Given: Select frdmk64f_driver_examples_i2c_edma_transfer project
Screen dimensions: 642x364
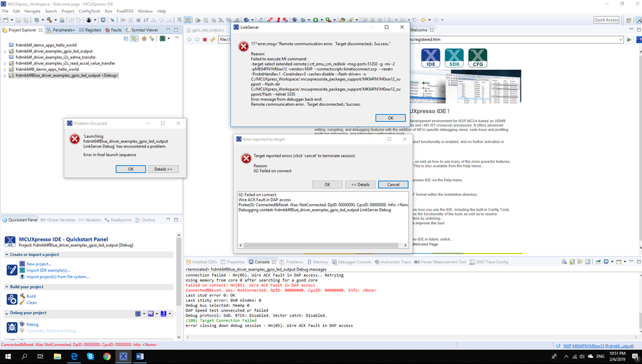Looking at the screenshot, I should pyautogui.click(x=56, y=57).
